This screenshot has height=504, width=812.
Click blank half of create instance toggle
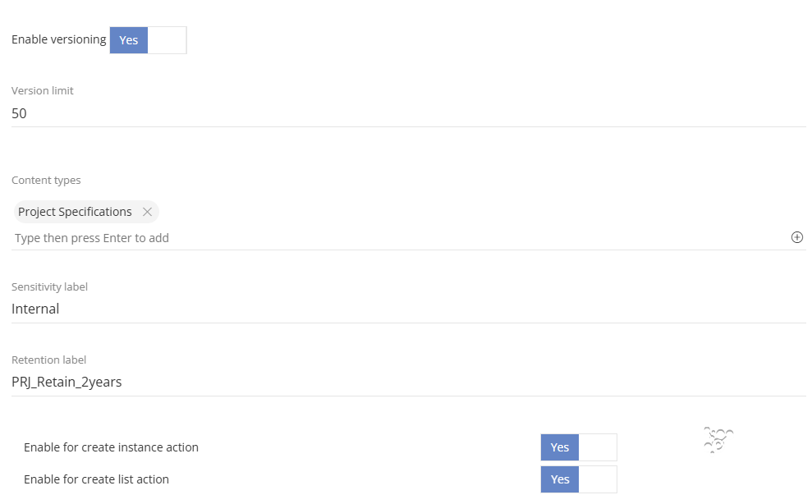pos(599,447)
